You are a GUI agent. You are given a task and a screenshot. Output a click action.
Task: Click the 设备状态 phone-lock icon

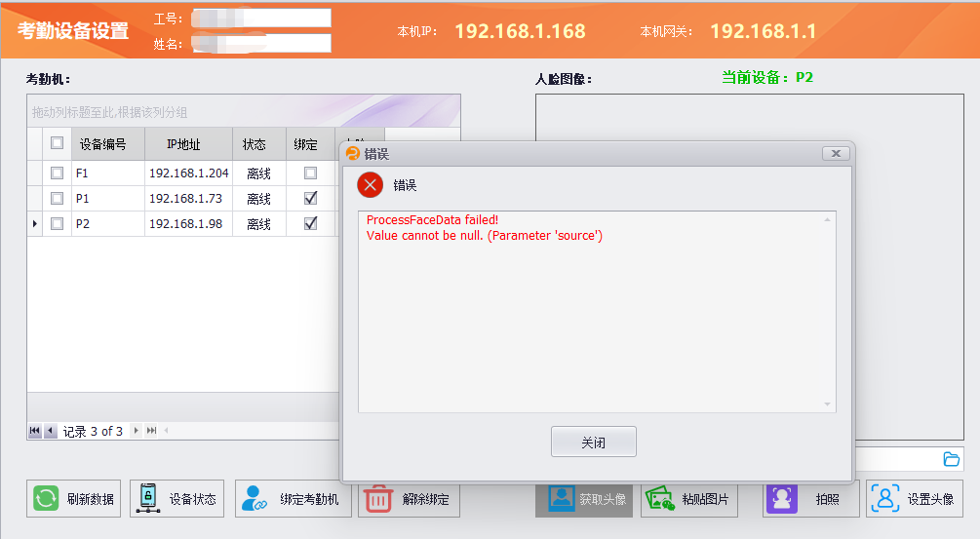point(148,498)
